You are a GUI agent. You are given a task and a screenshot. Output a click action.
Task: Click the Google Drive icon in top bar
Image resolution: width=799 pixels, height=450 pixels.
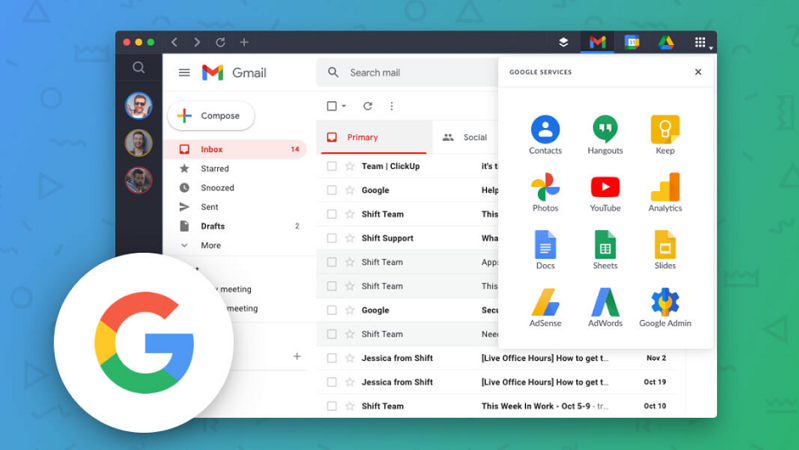coord(666,42)
